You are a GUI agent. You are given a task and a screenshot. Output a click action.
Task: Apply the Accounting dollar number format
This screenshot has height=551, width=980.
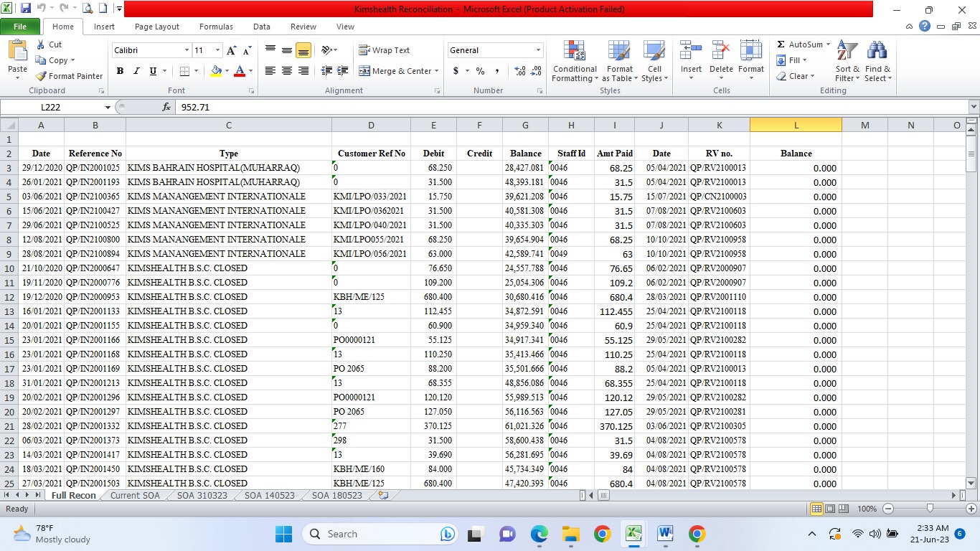(x=456, y=71)
